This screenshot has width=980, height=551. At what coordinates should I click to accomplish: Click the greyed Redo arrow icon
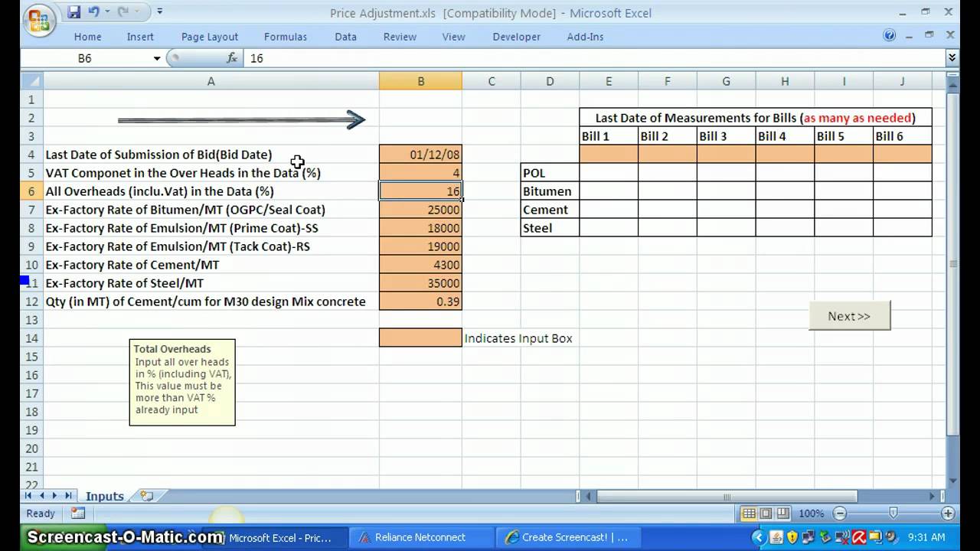pyautogui.click(x=122, y=11)
